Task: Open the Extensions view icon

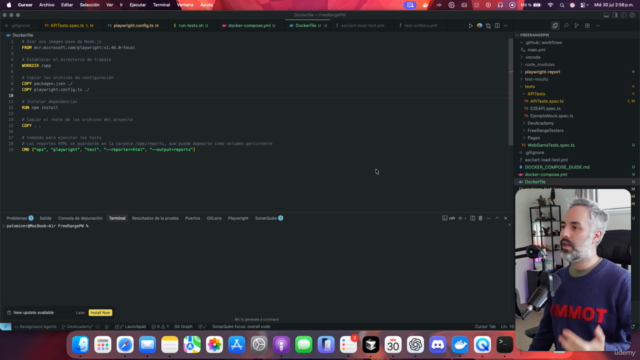Action: (587, 26)
